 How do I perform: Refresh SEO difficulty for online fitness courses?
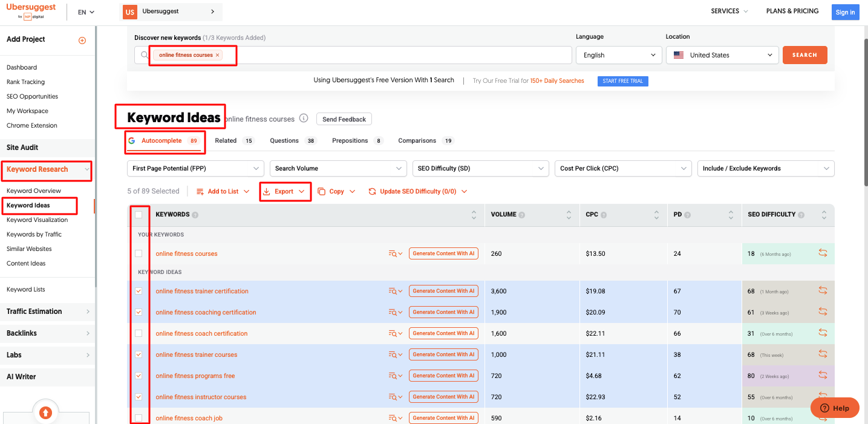tap(823, 253)
